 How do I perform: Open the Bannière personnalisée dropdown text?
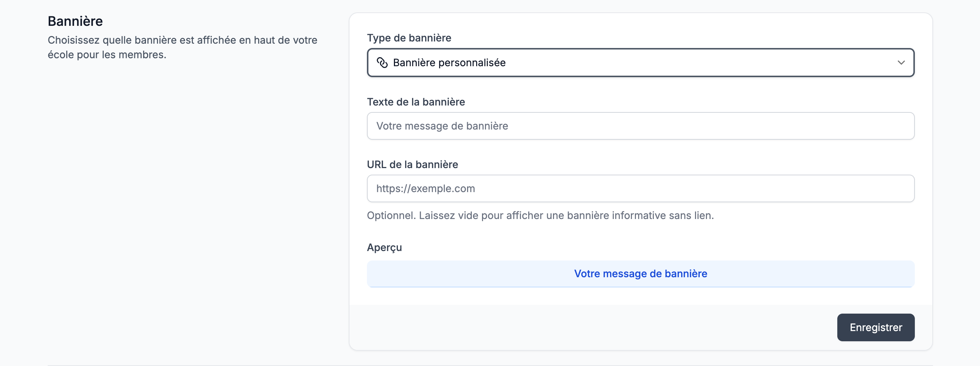pyautogui.click(x=449, y=63)
